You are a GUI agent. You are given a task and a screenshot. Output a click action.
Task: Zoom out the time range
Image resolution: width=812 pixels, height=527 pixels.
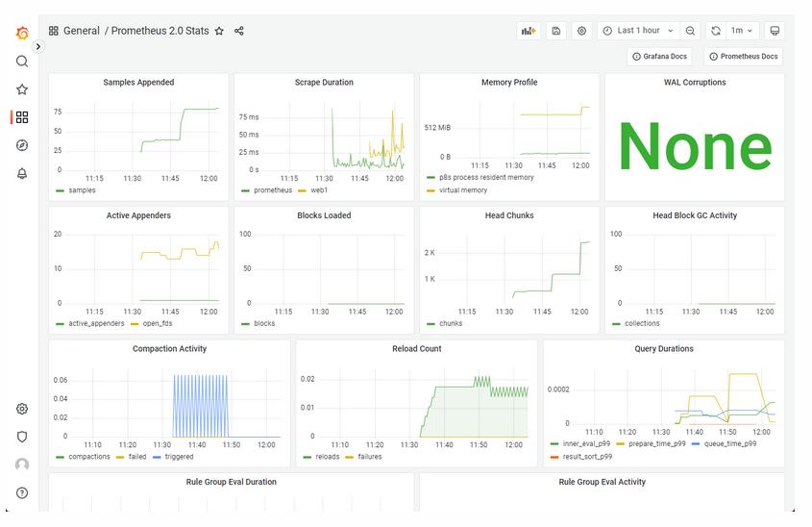(x=690, y=31)
